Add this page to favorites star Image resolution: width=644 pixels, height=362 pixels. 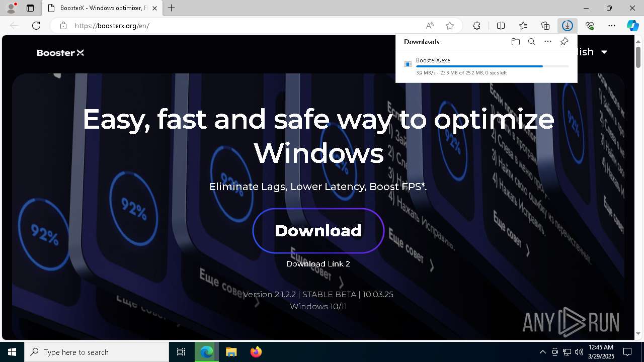tap(450, 26)
